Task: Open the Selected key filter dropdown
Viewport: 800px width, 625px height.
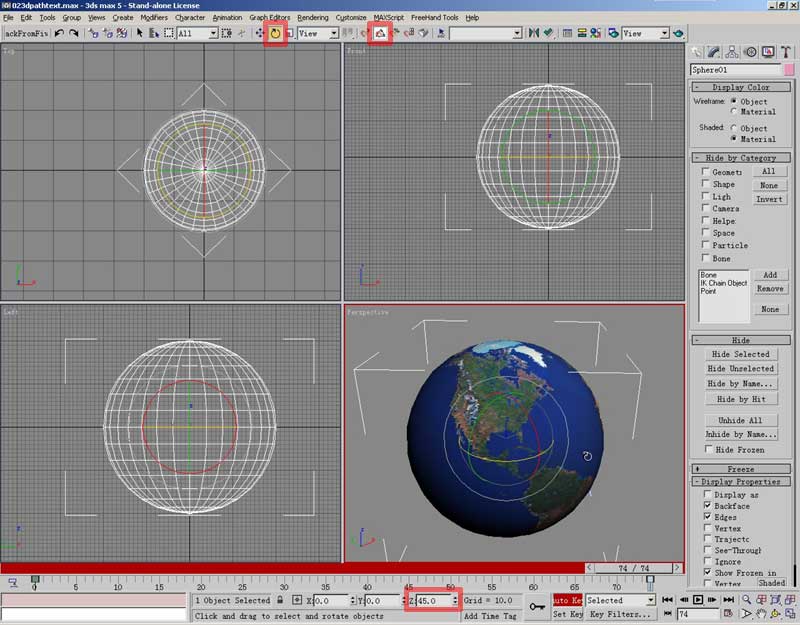Action: (x=620, y=600)
